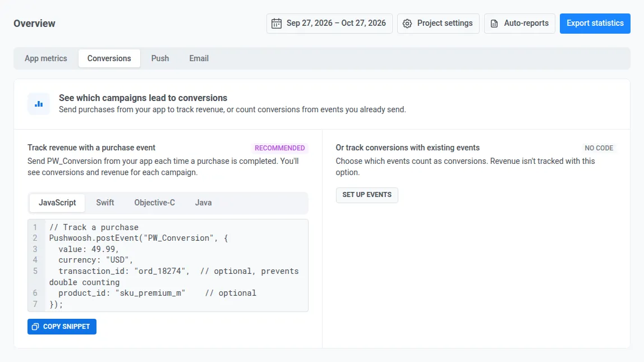Click the transaction_id code line
Screen dimensions: 644x362
coord(174,277)
